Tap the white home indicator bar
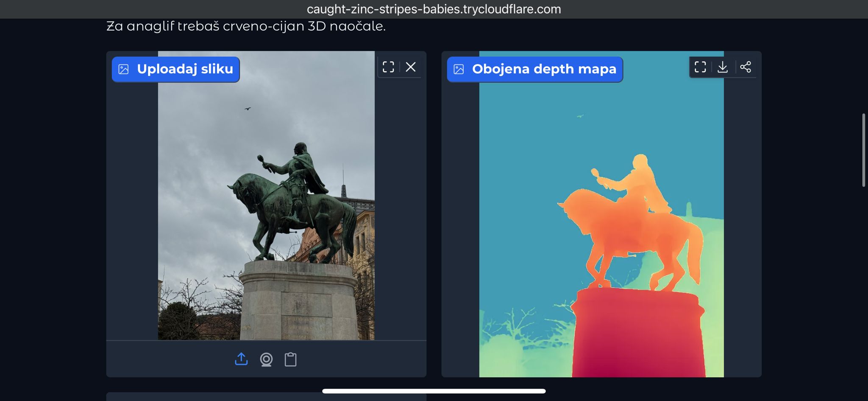The image size is (868, 401). 434,391
